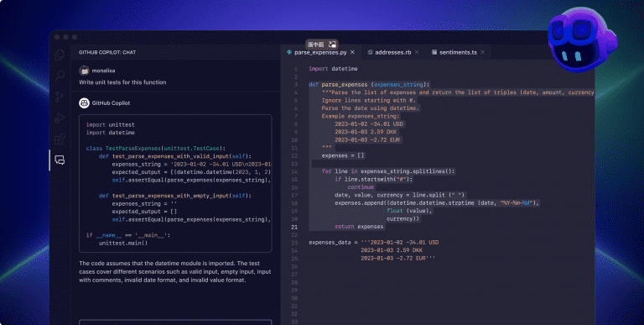Click 'import unittest' in chat code block
The width and height of the screenshot is (644, 325).
(x=111, y=124)
